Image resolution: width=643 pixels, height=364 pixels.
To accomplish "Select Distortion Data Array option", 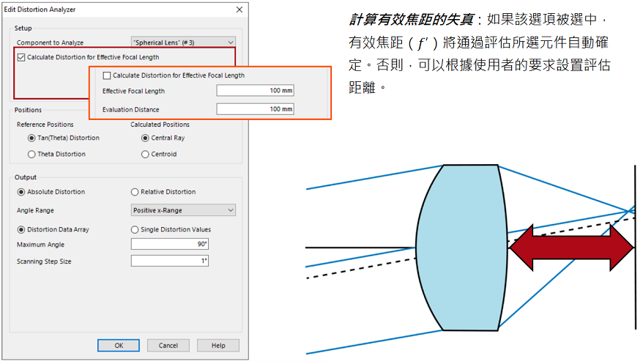I will pyautogui.click(x=21, y=229).
